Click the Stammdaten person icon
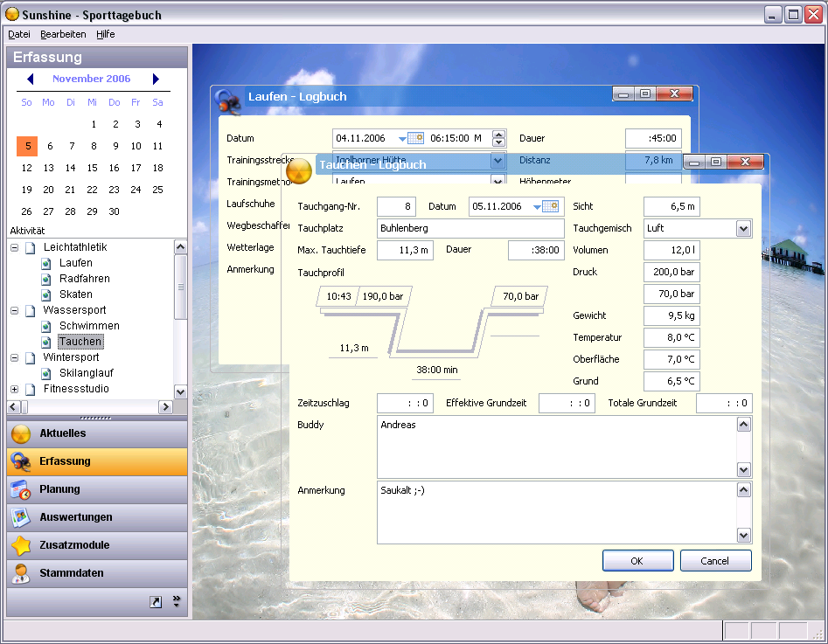The image size is (828, 644). click(21, 573)
